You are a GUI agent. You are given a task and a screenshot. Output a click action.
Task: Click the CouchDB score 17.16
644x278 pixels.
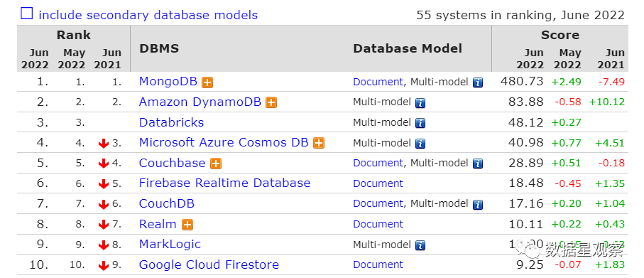point(526,203)
